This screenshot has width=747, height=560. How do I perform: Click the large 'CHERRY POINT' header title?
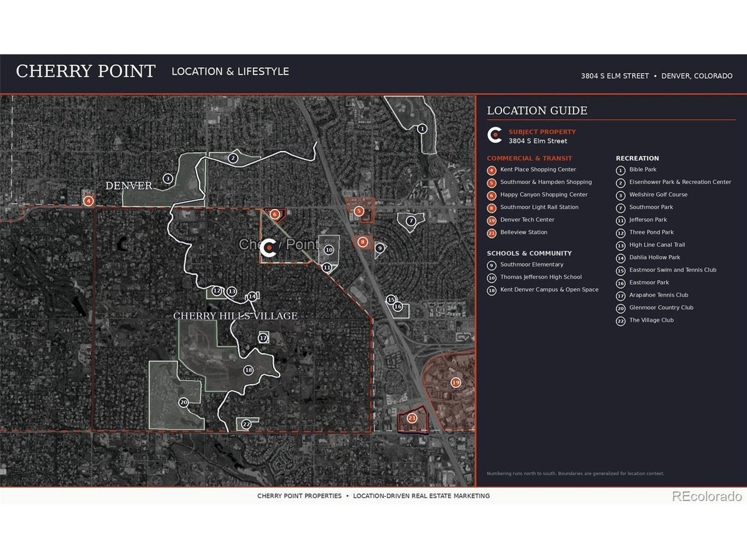click(x=86, y=71)
